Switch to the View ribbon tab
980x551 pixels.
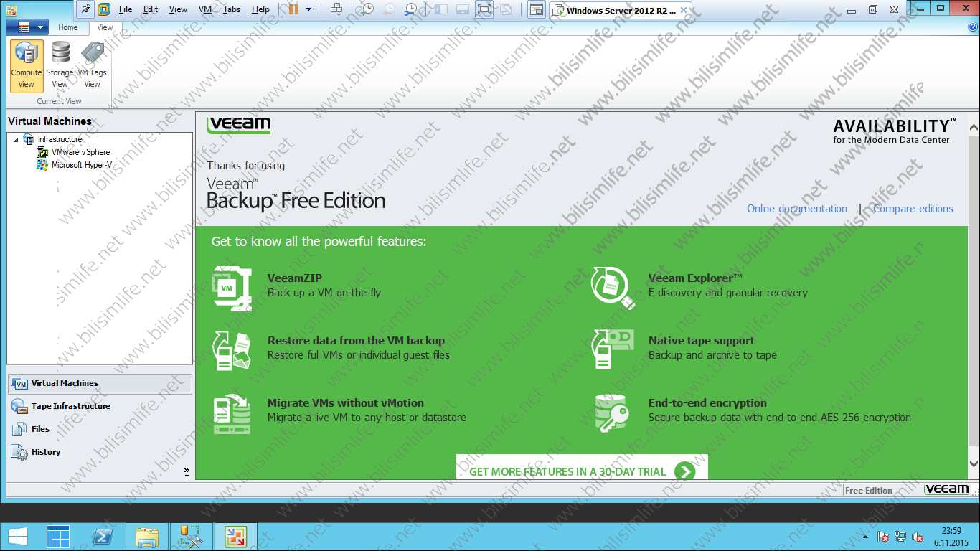point(105,27)
